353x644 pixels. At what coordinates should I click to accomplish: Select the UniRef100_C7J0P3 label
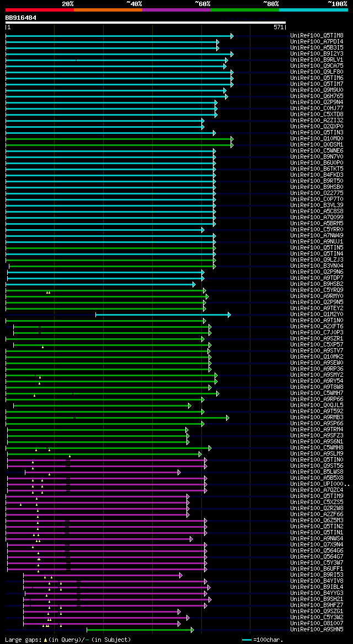point(317,333)
